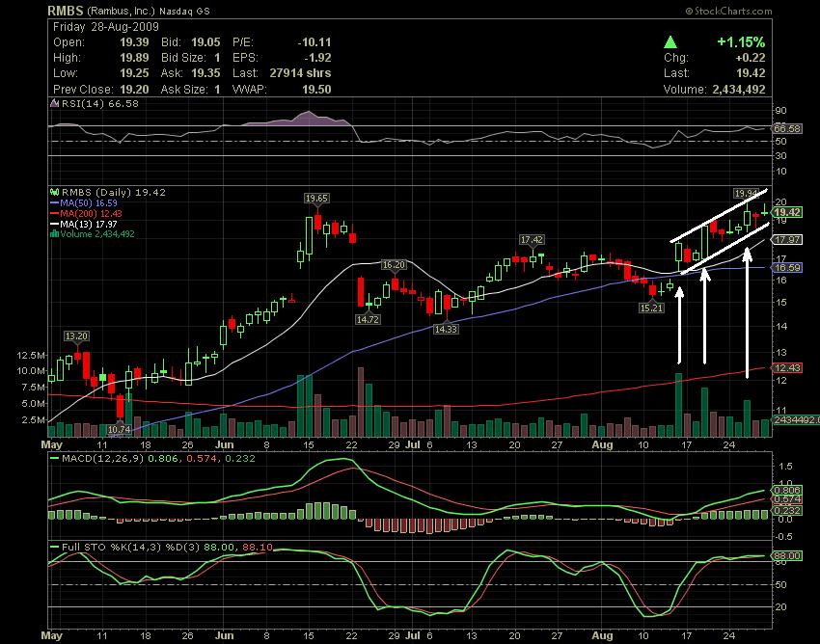
Task: Click the Ask value 19.35
Action: pos(205,73)
